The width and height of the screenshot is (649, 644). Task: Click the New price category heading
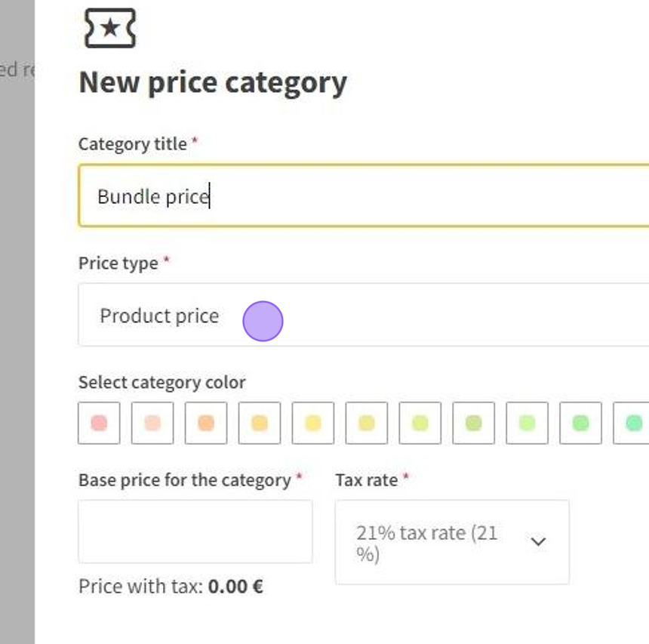click(213, 82)
